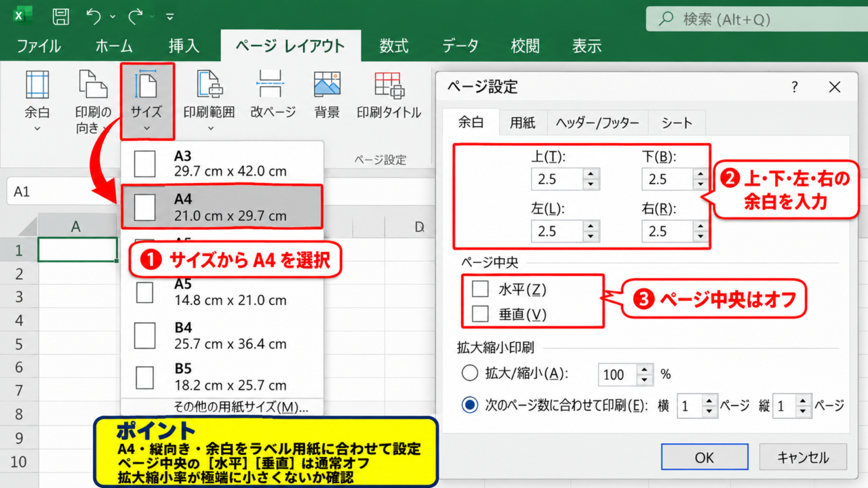Viewport: 868px width, 488px height.
Task: Open Quick Access Toolbar customize arrow
Action: [x=170, y=16]
